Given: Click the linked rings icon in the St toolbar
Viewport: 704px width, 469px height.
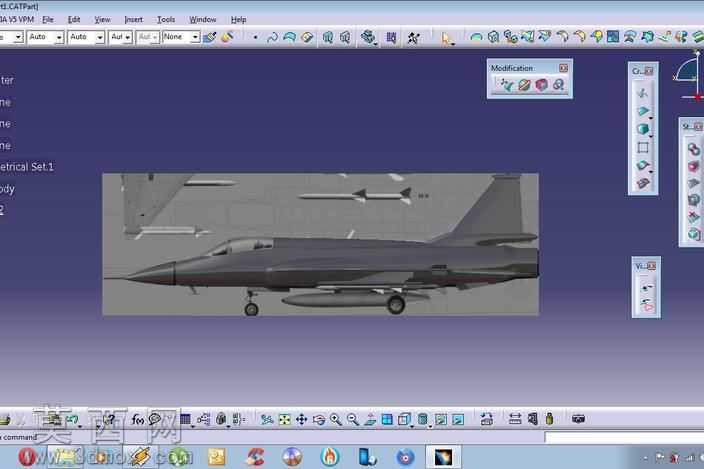Looking at the screenshot, I should coord(694,149).
